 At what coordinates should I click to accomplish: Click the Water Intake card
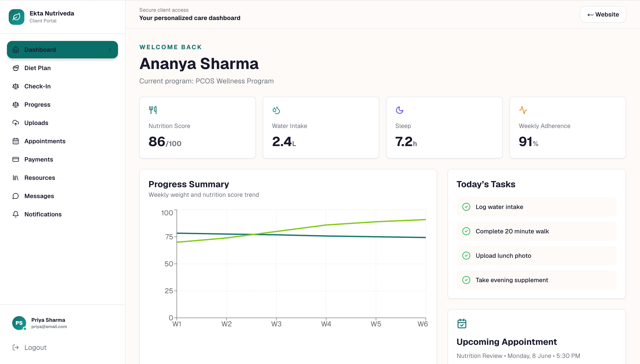pyautogui.click(x=321, y=128)
